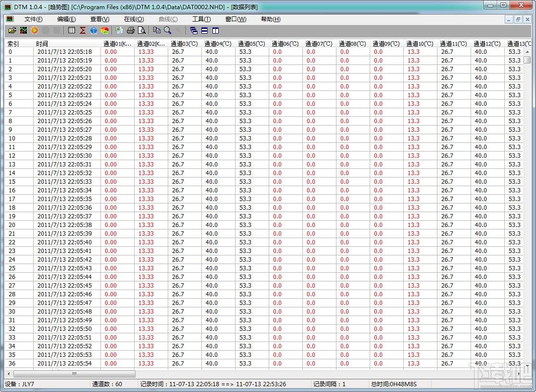
Task: Click the 通道12(℃) column header
Action: click(x=487, y=44)
